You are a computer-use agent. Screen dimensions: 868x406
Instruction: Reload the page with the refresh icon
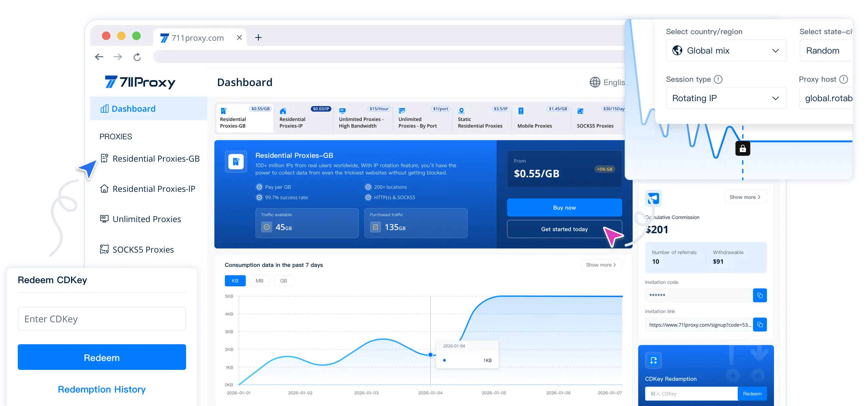pyautogui.click(x=137, y=57)
